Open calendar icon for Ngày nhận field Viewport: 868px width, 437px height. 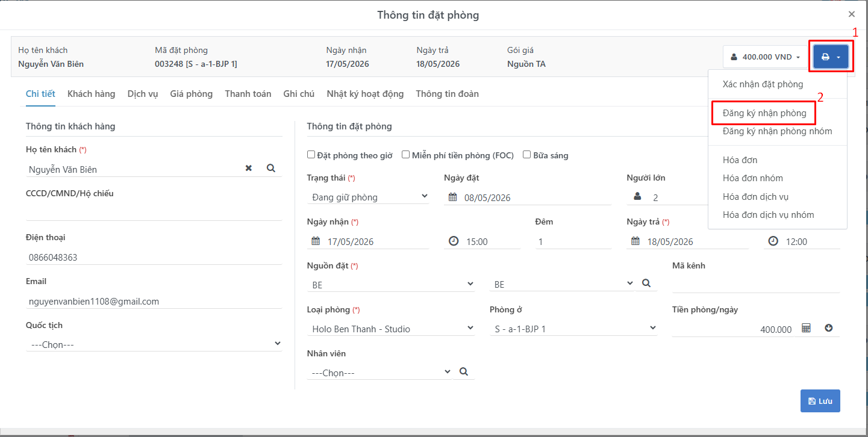point(316,241)
